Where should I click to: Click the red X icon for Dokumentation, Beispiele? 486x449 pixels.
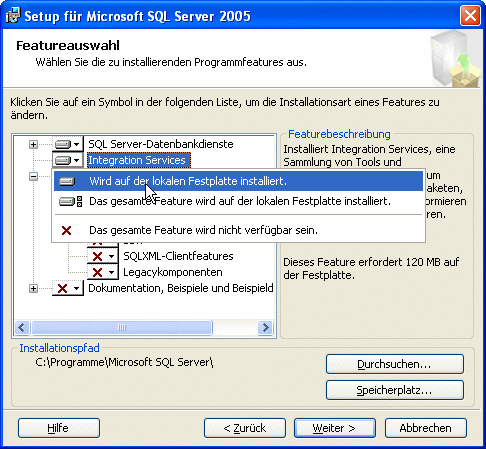coord(63,288)
